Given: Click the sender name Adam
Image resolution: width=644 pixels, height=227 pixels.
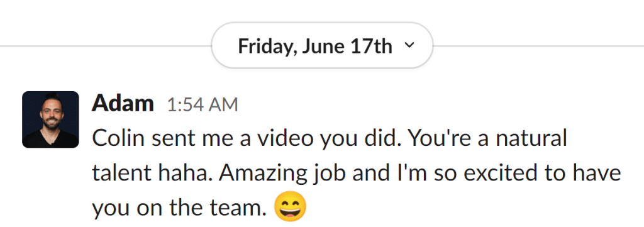Looking at the screenshot, I should (123, 103).
